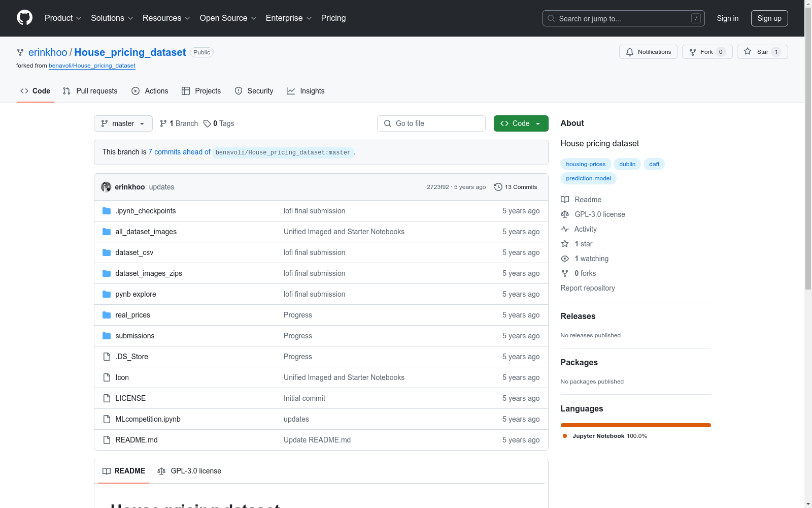Click the fork icon beside erinkhoo
This screenshot has width=812, height=508.
[x=20, y=52]
